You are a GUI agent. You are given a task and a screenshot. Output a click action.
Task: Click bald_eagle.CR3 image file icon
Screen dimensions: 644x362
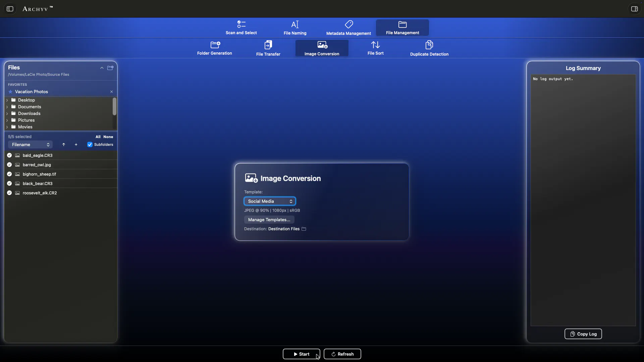17,156
